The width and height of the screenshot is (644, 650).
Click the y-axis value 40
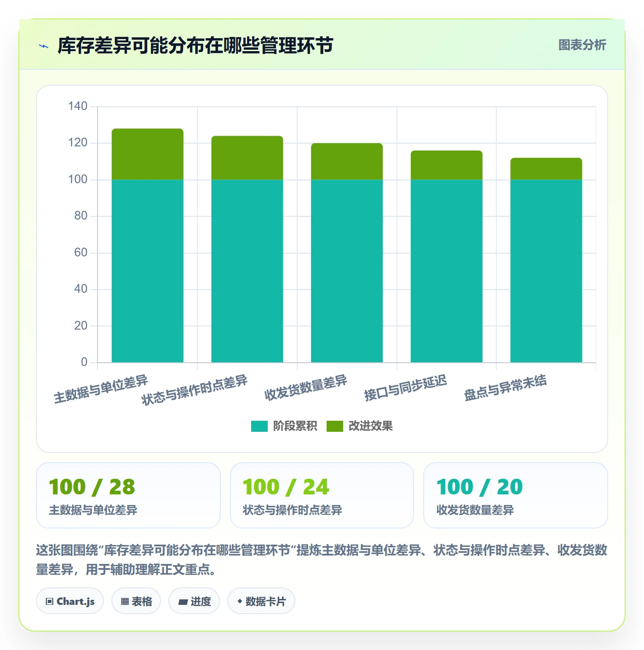click(x=80, y=289)
